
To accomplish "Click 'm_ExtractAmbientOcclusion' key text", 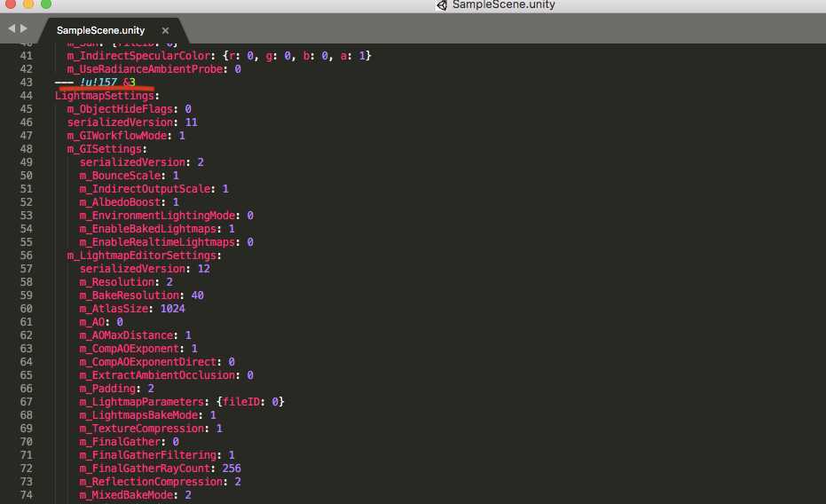I will coord(158,375).
